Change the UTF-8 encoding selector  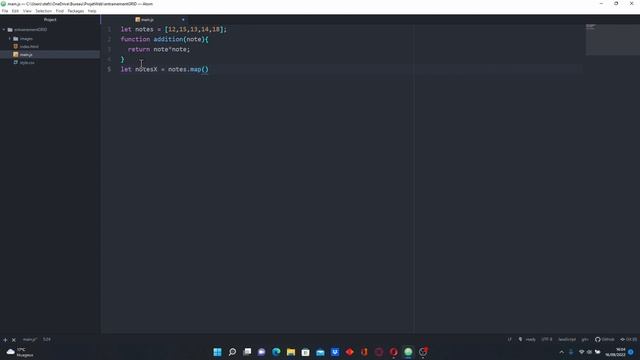pos(547,340)
